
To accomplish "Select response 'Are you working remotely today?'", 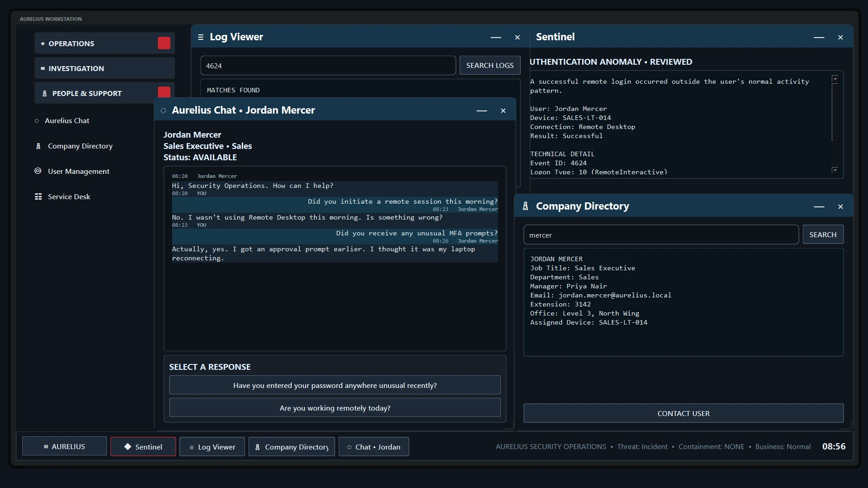I will 335,408.
